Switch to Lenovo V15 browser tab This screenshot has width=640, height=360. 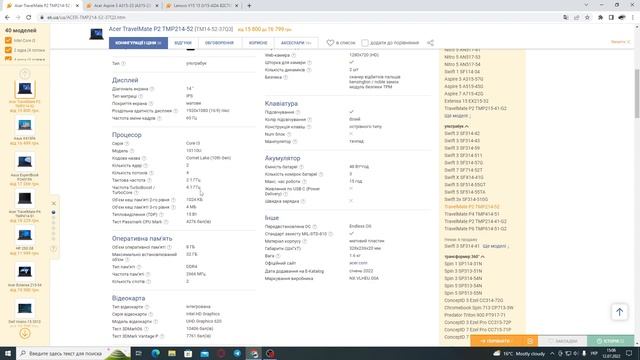pyautogui.click(x=202, y=6)
